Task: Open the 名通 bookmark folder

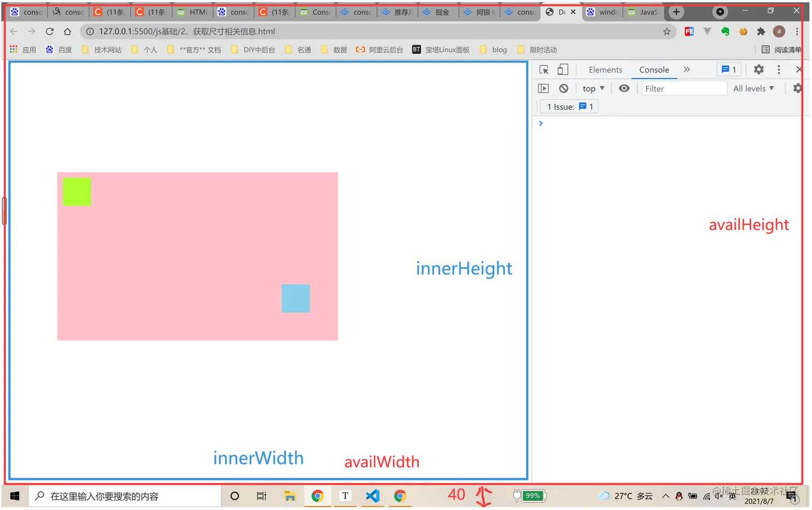Action: coord(298,50)
